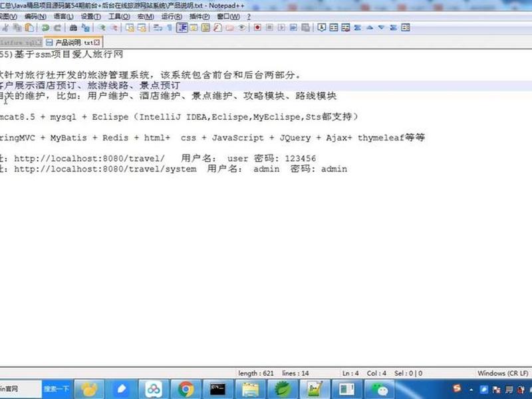Select the 产品说明.txt tab

point(73,43)
